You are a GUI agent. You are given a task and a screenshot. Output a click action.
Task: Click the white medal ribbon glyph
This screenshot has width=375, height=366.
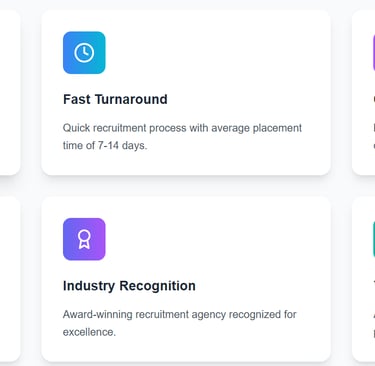(84, 239)
